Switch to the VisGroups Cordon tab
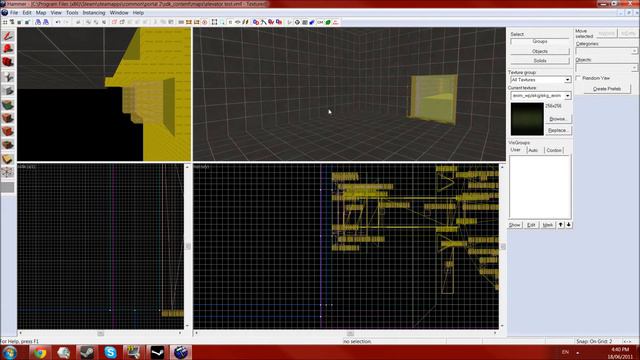 [x=554, y=150]
